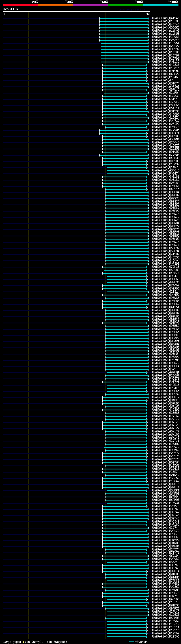Image resolution: width=181 pixels, height=644 pixels.
Task: Select the UniRef100_P31333 label
Action: pos(166,111)
